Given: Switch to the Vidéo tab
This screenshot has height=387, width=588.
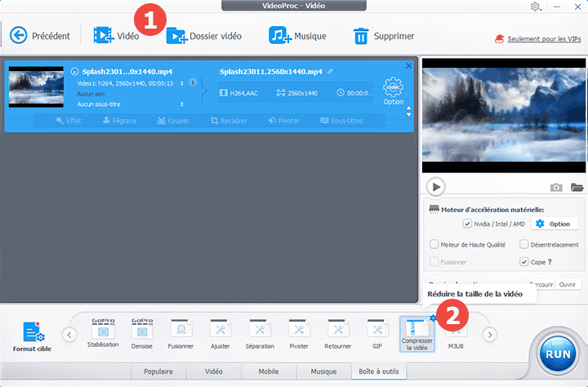Looking at the screenshot, I should tap(214, 371).
